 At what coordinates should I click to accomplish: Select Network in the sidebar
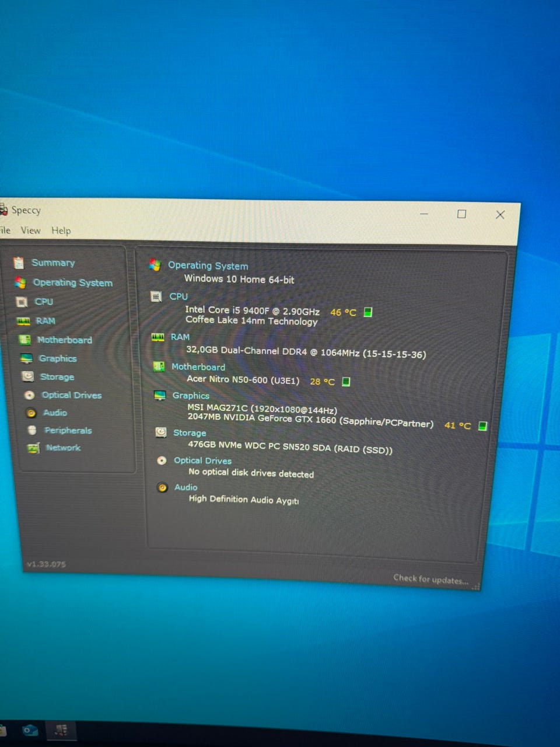64,448
